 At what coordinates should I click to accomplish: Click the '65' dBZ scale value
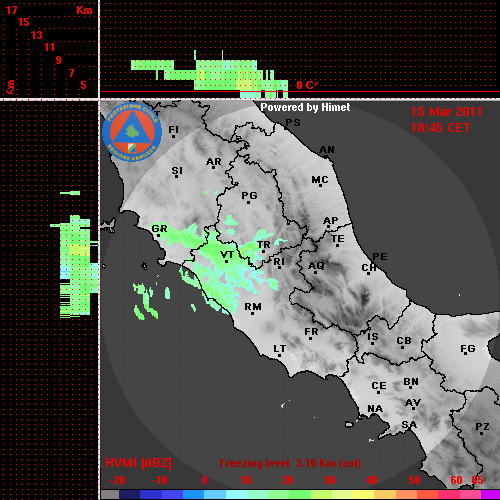pos(477,480)
